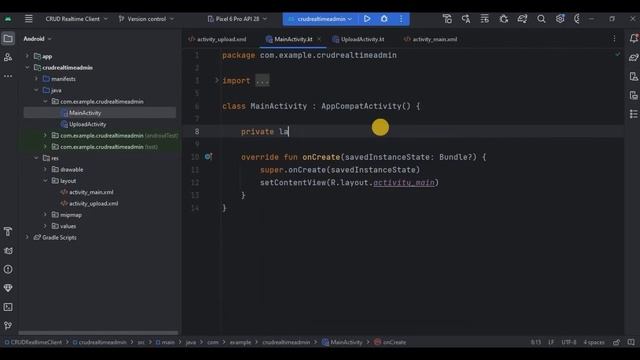The height and width of the screenshot is (360, 640).
Task: Click the project tree horizontal scrollbar
Action: (98, 333)
